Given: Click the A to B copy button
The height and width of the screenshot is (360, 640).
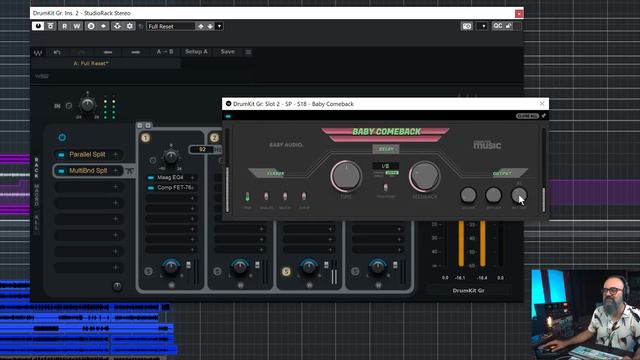Looking at the screenshot, I should coord(165,52).
